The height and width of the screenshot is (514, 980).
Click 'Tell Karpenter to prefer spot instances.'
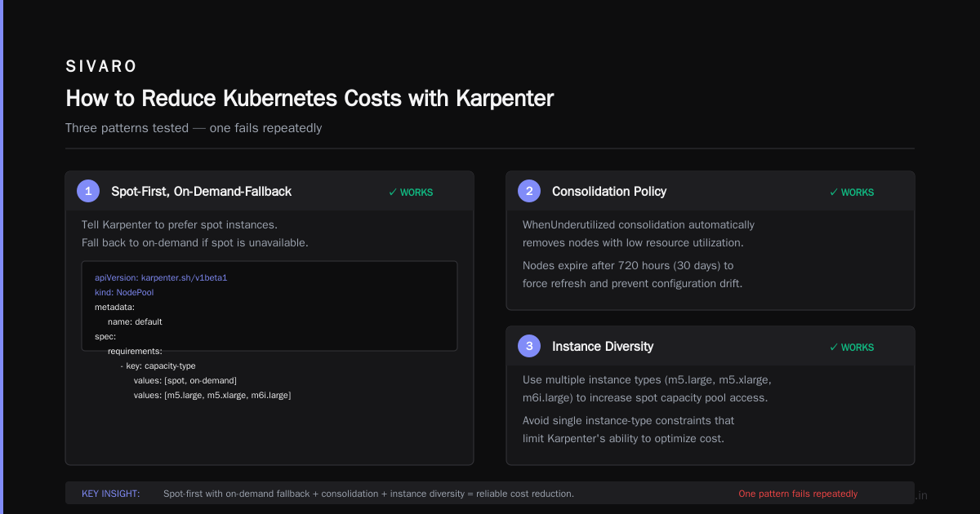(180, 224)
